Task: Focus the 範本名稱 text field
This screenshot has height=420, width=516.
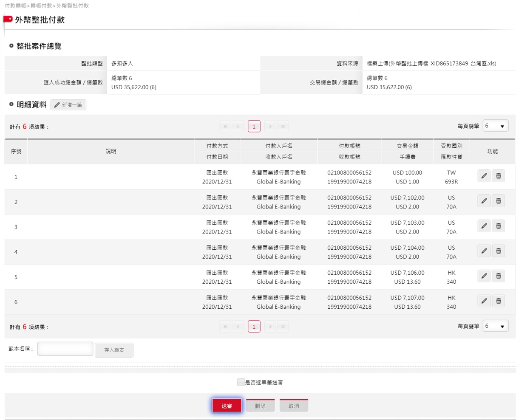Action: [65, 349]
